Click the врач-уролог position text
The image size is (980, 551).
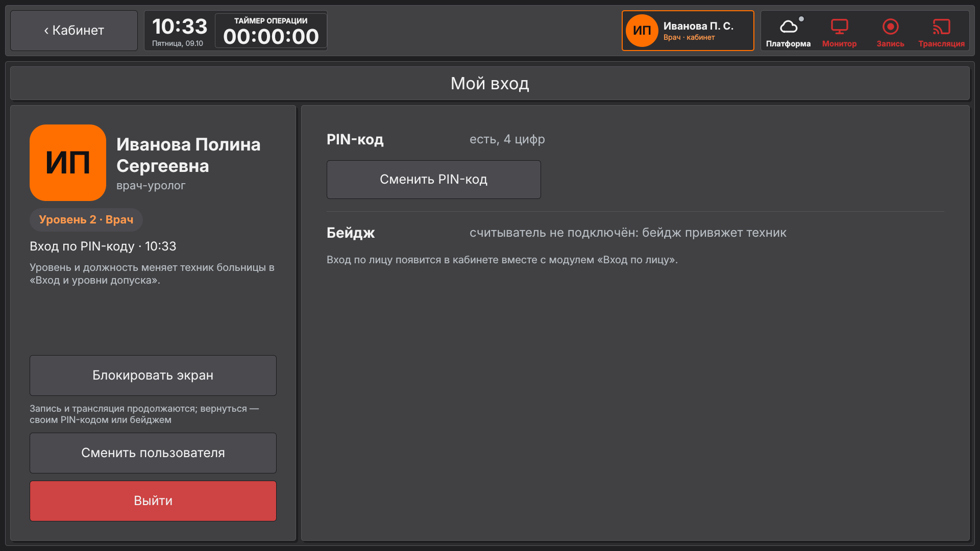[x=151, y=186]
